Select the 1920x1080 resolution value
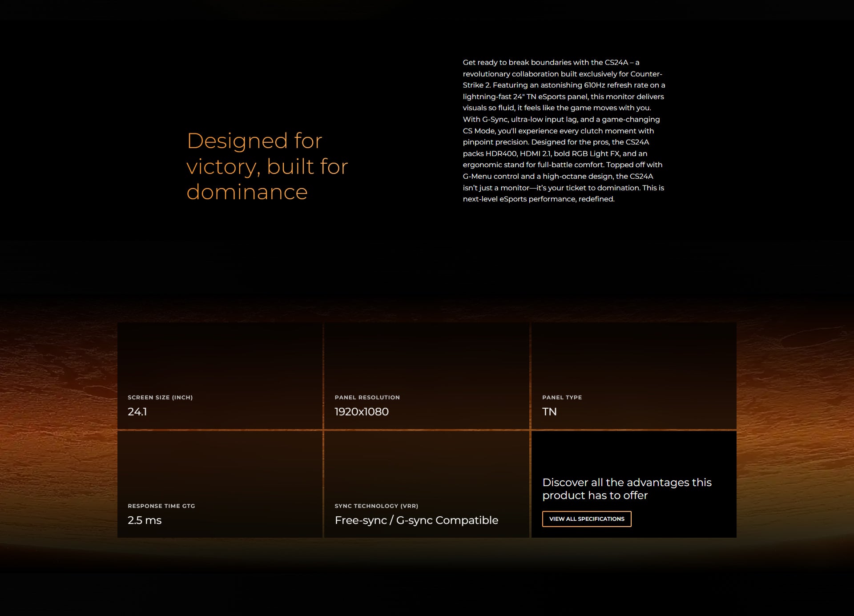Image resolution: width=854 pixels, height=616 pixels. tap(362, 412)
